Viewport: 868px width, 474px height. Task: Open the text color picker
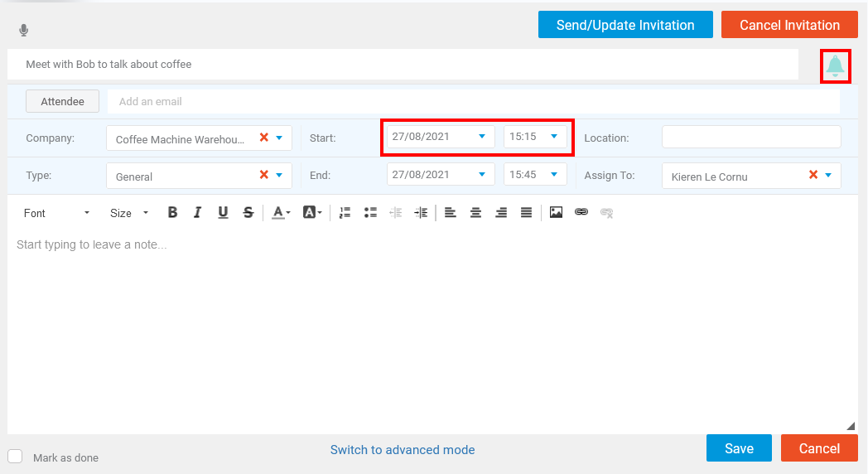[282, 213]
